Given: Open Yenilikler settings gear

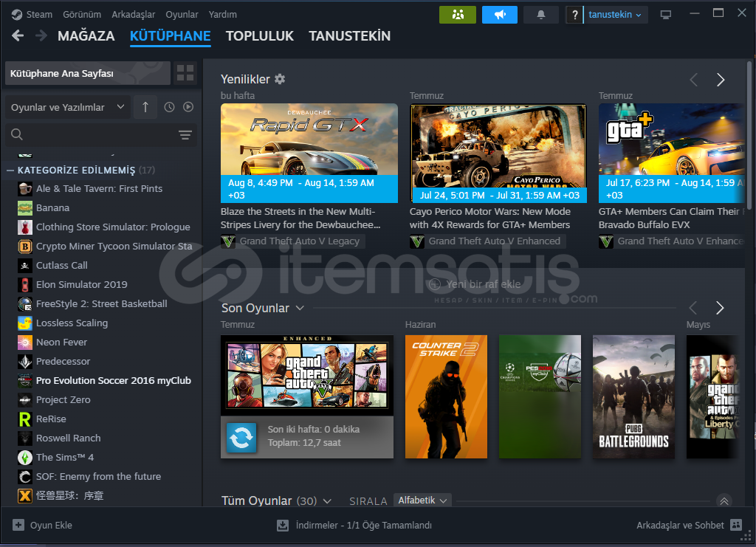Looking at the screenshot, I should click(x=280, y=79).
